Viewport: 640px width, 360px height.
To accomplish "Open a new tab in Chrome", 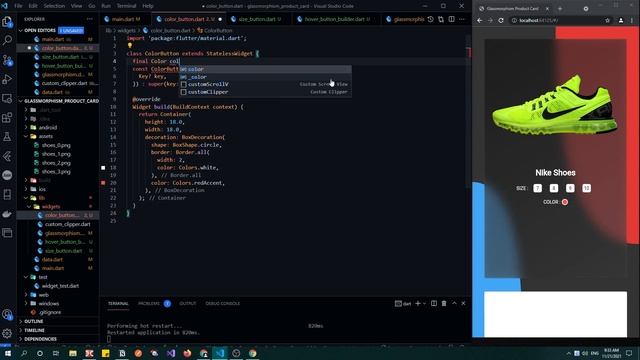I will (x=560, y=9).
